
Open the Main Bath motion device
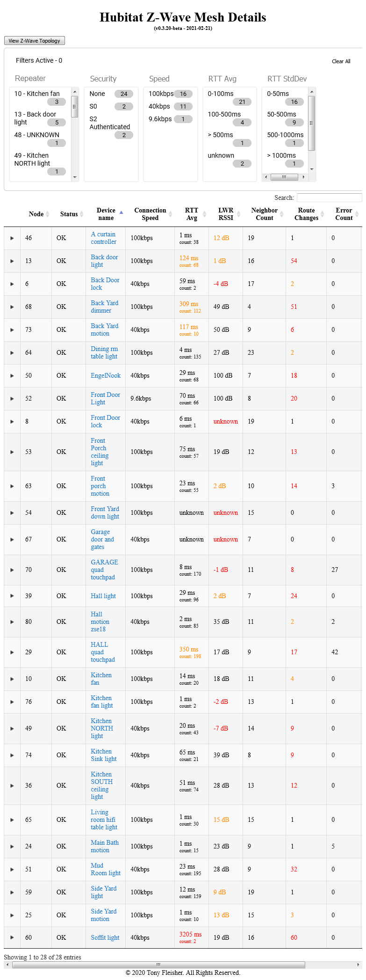tap(105, 847)
